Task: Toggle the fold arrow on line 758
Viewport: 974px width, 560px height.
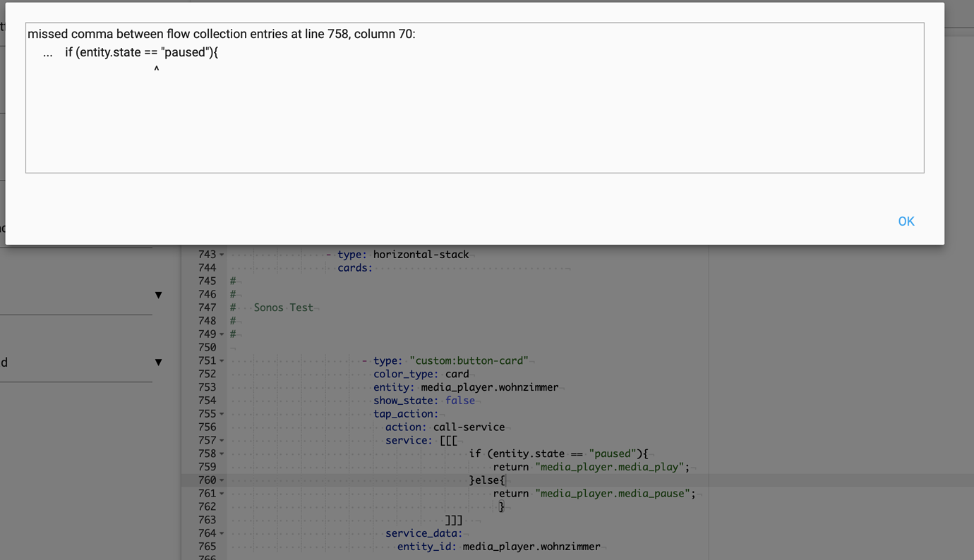Action: [x=222, y=454]
